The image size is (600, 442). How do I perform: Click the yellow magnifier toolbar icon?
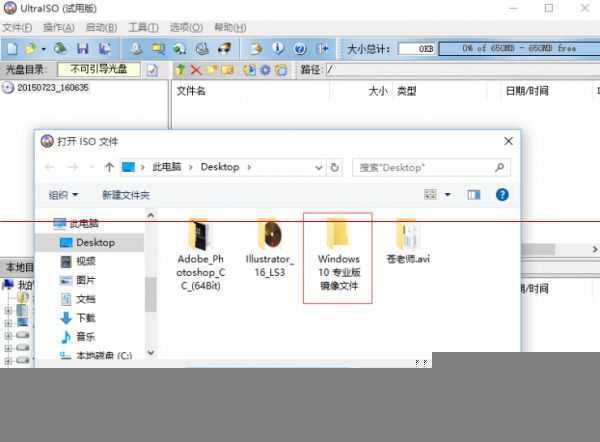pyautogui.click(x=158, y=49)
